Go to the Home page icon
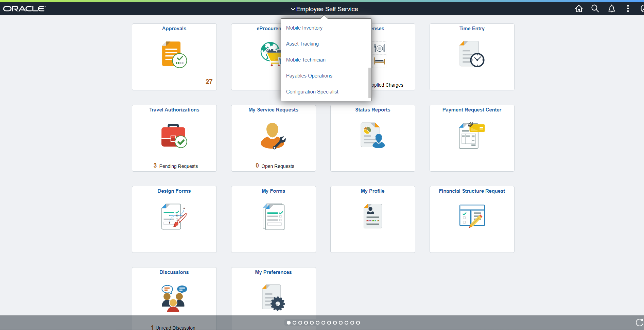644x330 pixels. pos(579,9)
